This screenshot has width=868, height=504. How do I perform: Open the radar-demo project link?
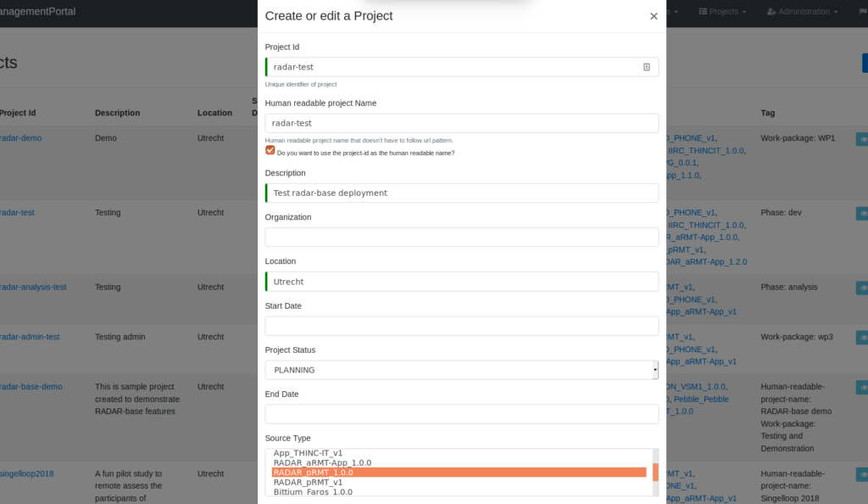20,138
